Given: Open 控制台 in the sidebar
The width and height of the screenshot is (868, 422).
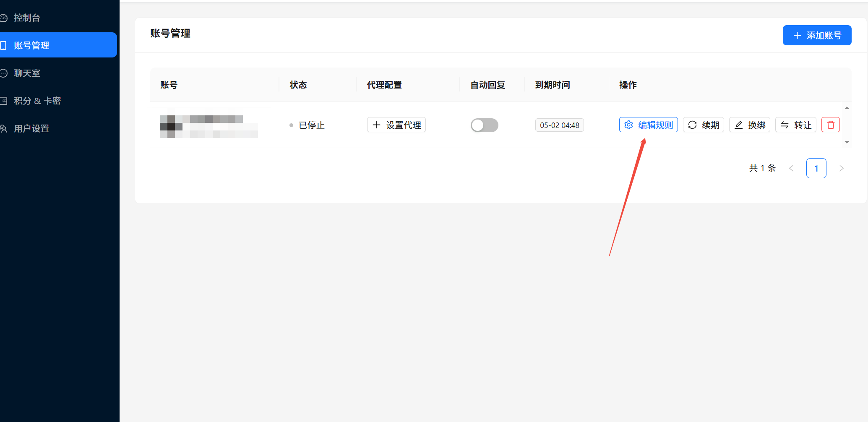Looking at the screenshot, I should tap(27, 18).
